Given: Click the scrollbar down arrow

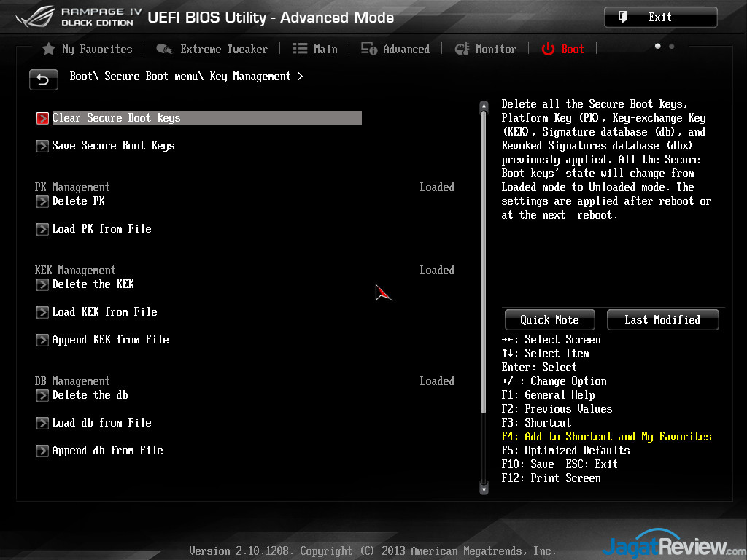Looking at the screenshot, I should point(483,489).
